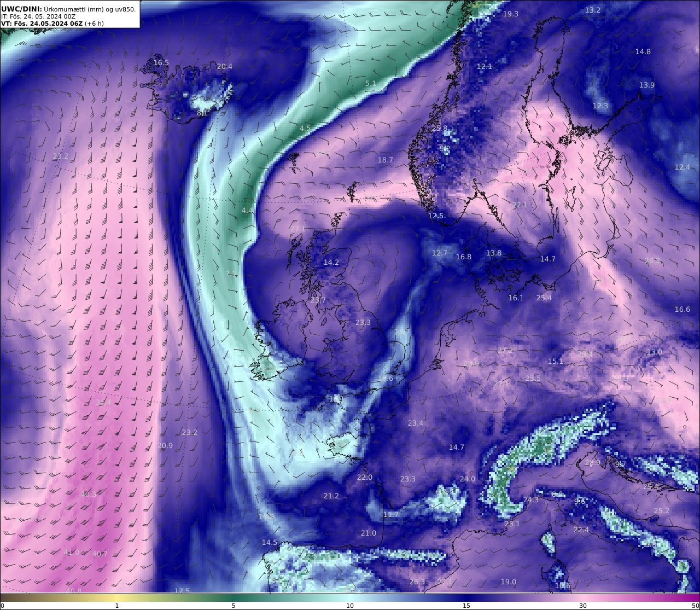The height and width of the screenshot is (610, 700).
Task: Click the colorbar tick label 50
Action: [x=695, y=606]
